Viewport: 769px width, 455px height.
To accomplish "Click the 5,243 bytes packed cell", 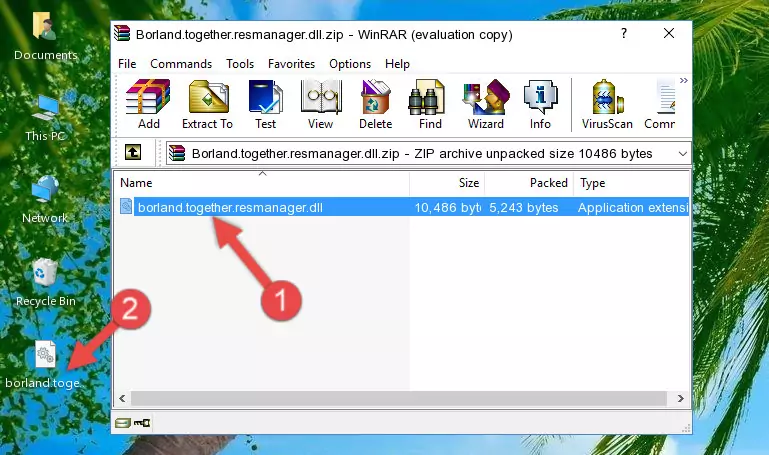I will coord(523,207).
